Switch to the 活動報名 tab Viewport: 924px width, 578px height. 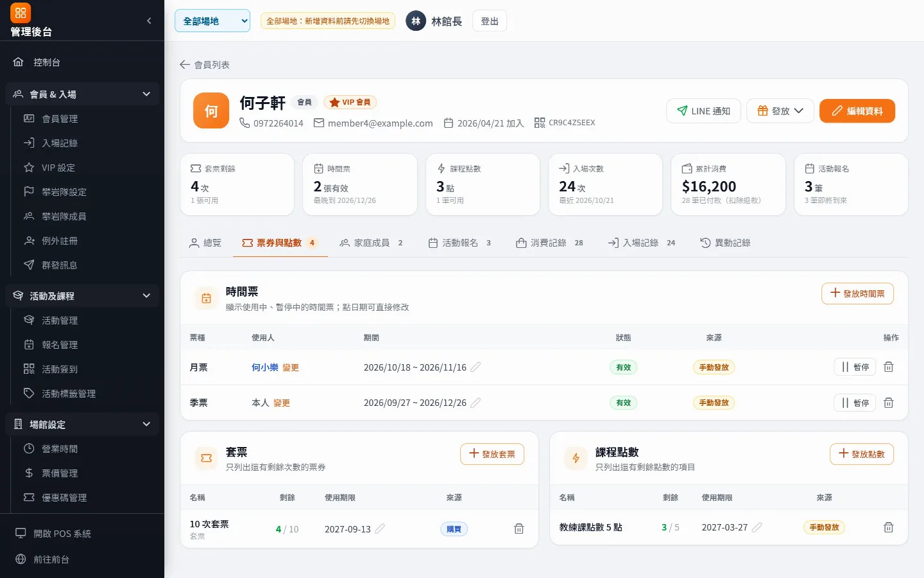point(459,243)
